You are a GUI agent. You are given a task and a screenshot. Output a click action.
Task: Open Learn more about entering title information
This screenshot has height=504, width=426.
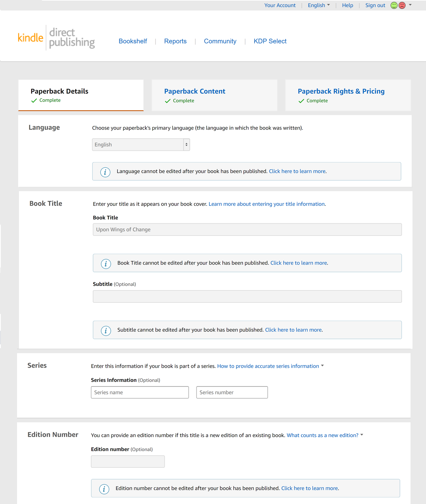pyautogui.click(x=267, y=204)
